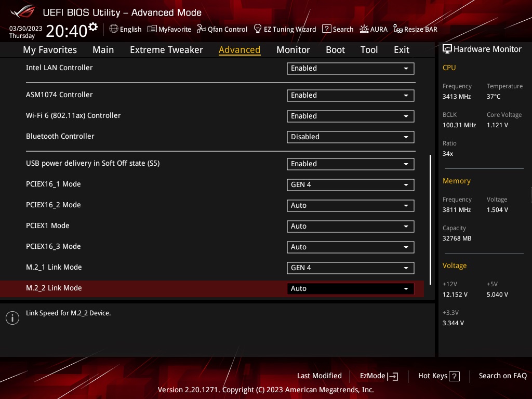Click memory capacity 32768 MB
This screenshot has width=532, height=399.
pyautogui.click(x=457, y=238)
